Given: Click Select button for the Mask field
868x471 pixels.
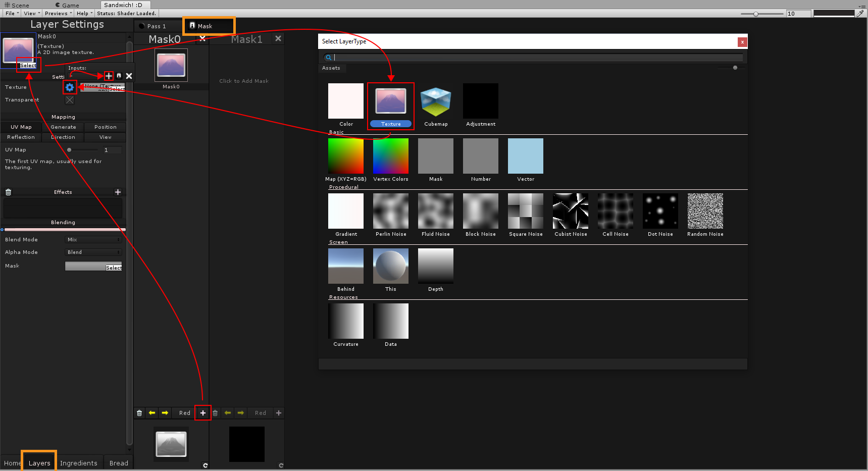Looking at the screenshot, I should point(114,268).
